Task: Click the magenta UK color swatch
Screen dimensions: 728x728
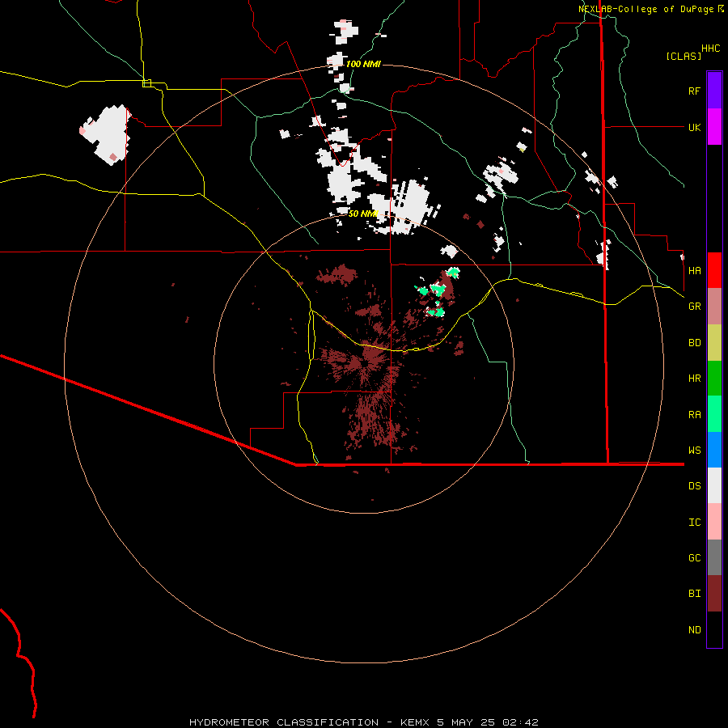Action: click(x=714, y=127)
